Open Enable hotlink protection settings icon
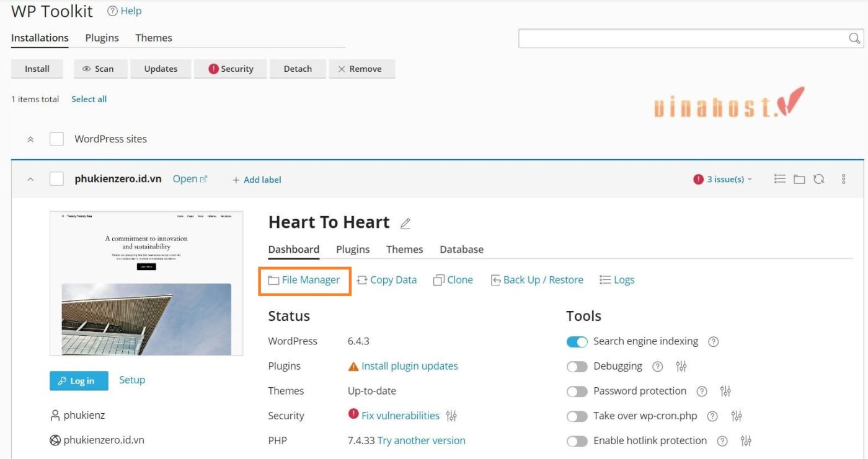868x459 pixels. (746, 440)
